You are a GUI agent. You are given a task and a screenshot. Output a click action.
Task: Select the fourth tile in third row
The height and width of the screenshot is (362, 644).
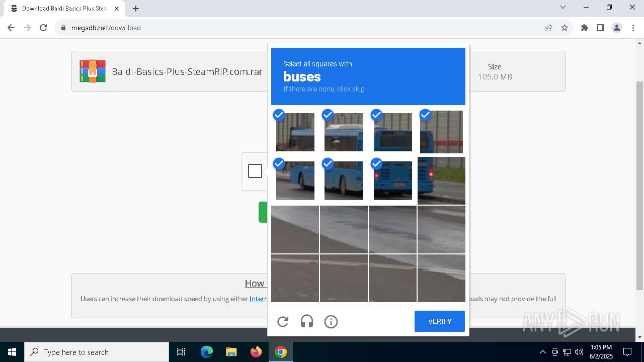pos(441,229)
